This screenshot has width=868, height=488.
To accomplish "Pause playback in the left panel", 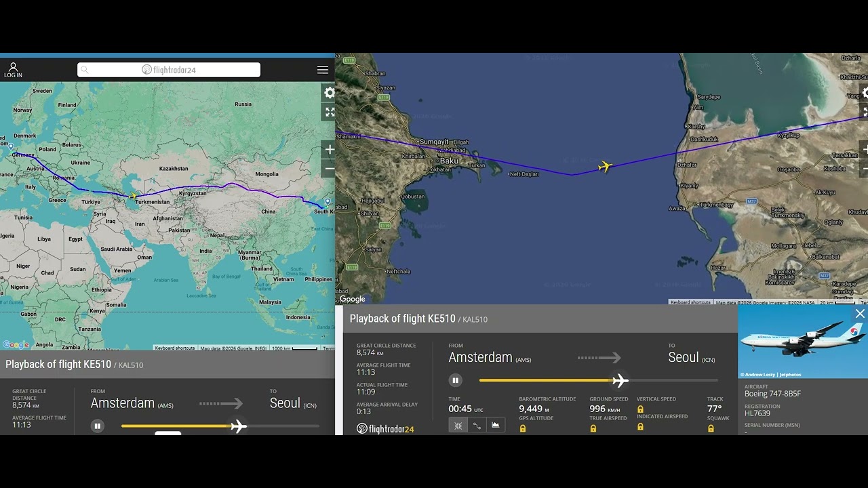I will tap(98, 426).
